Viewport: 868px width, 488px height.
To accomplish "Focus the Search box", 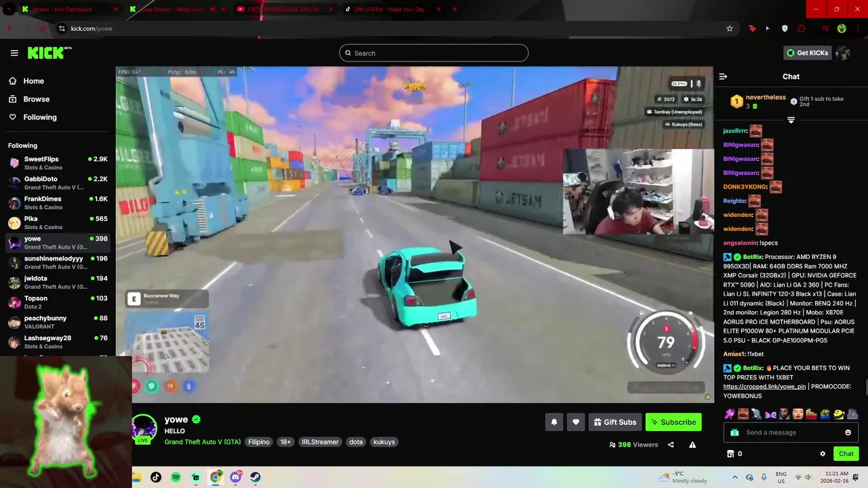I will coord(434,53).
